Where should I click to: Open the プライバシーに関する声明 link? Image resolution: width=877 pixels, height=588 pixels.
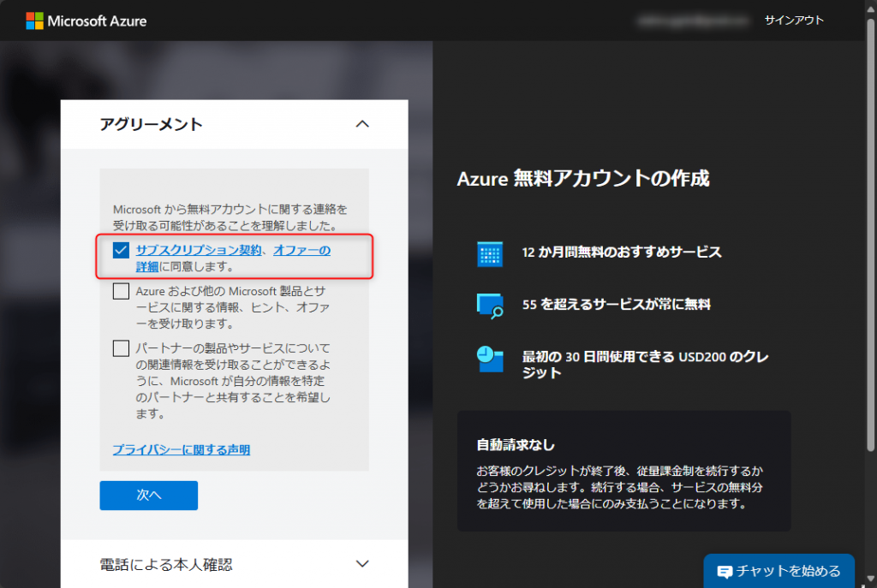pyautogui.click(x=182, y=449)
